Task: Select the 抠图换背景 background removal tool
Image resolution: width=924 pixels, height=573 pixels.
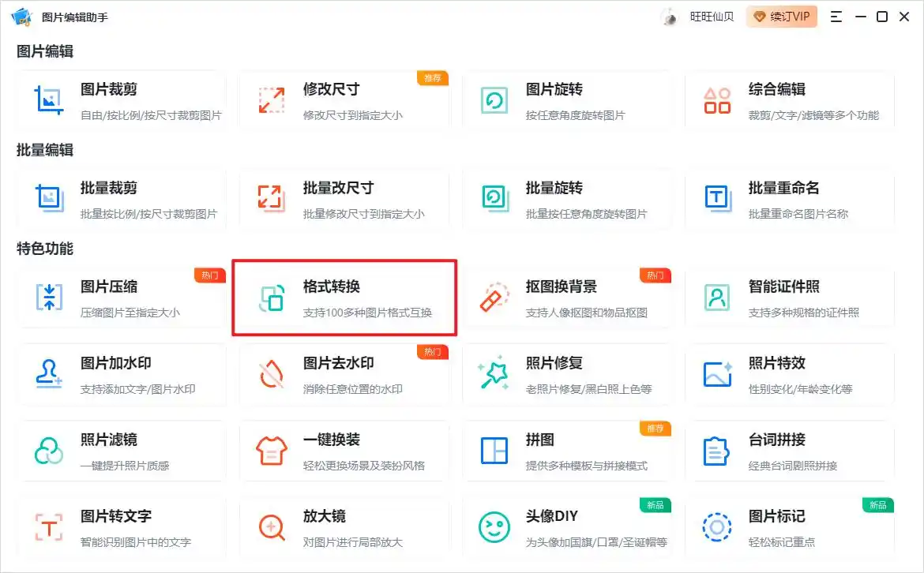Action: point(569,297)
